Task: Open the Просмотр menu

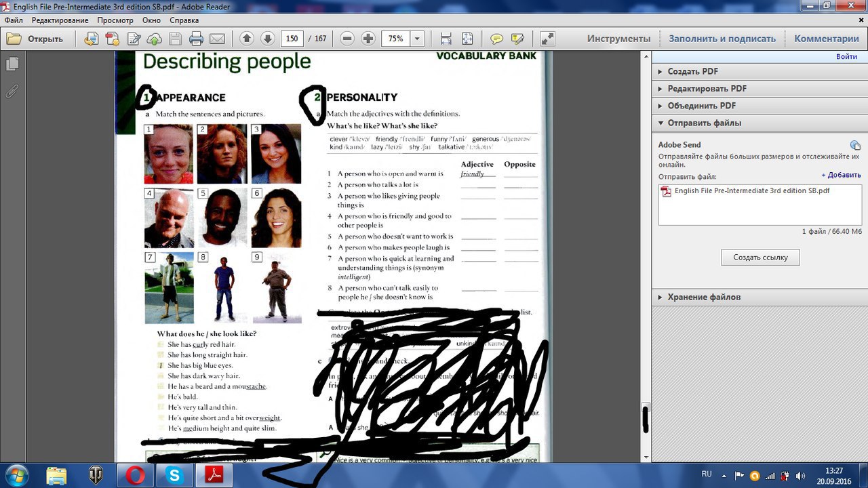Action: coord(115,20)
